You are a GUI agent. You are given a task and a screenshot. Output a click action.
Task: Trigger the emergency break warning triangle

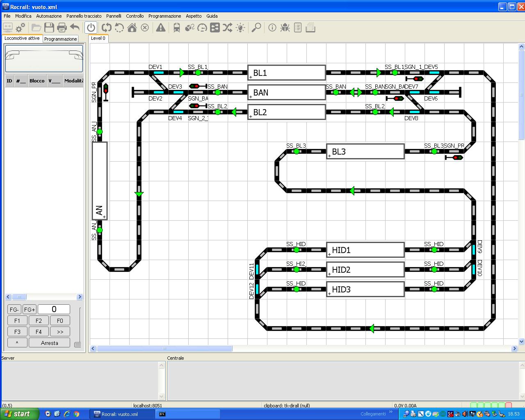coord(161,27)
